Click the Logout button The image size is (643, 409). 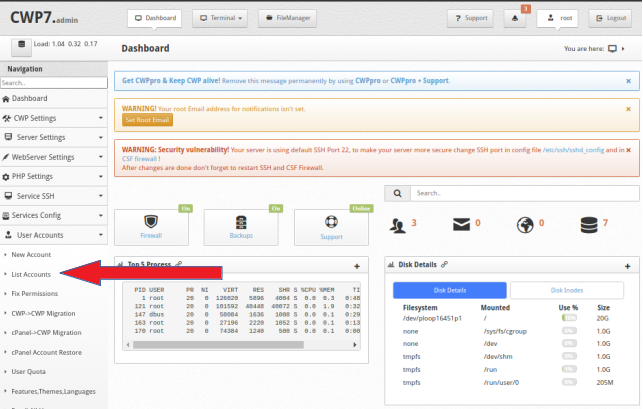pyautogui.click(x=610, y=18)
